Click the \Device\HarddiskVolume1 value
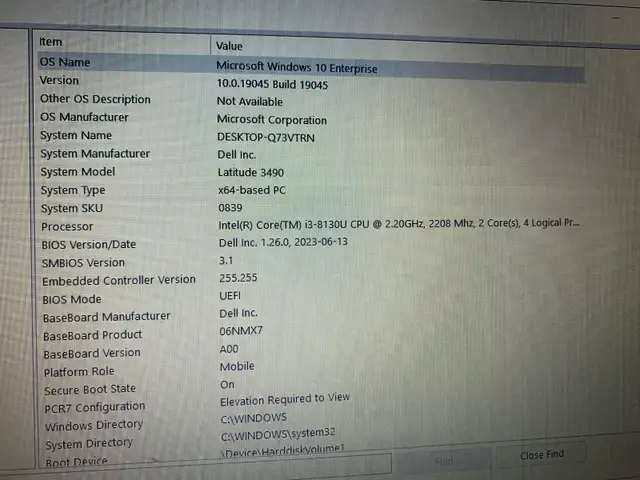Screen dimensions: 640x480 coord(283,451)
